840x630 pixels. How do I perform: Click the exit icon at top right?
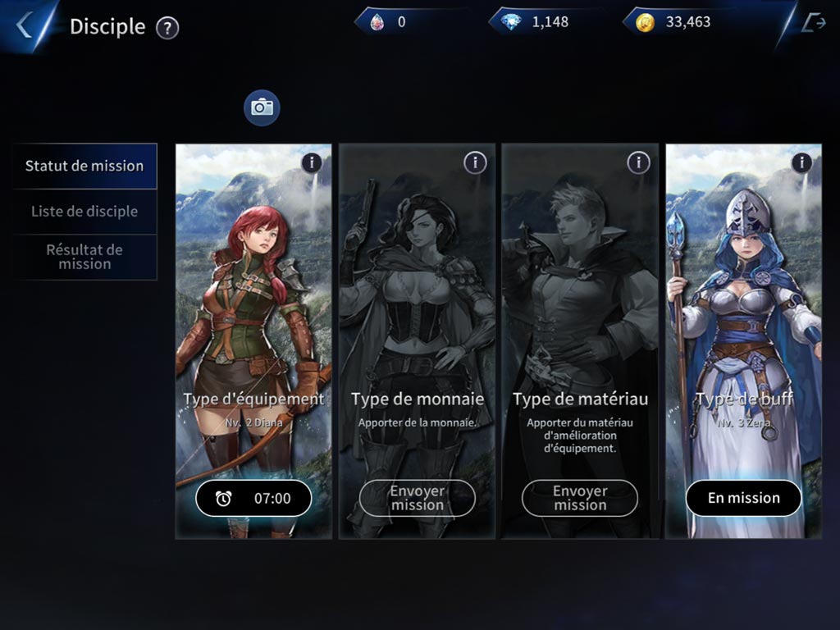coord(813,22)
